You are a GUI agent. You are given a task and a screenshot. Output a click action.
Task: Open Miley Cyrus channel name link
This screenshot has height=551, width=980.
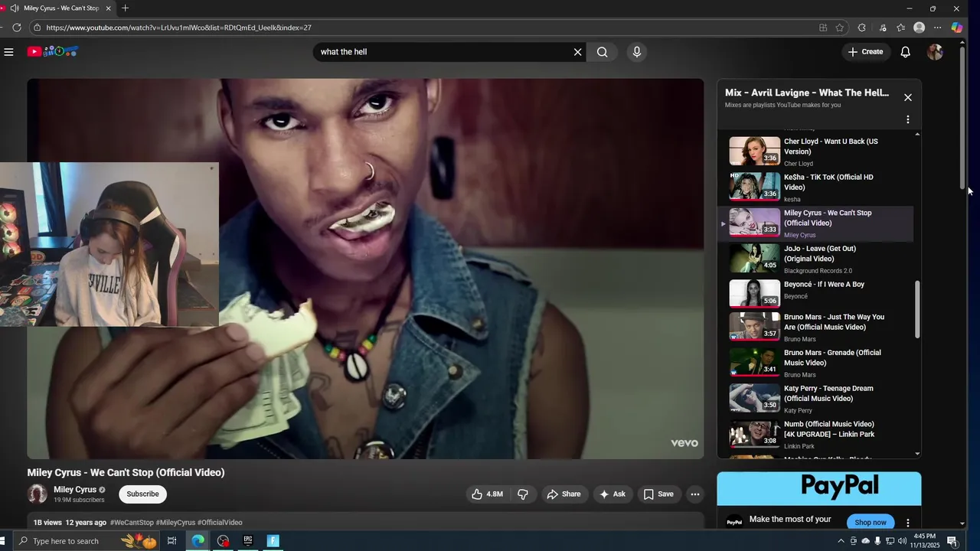(x=75, y=490)
